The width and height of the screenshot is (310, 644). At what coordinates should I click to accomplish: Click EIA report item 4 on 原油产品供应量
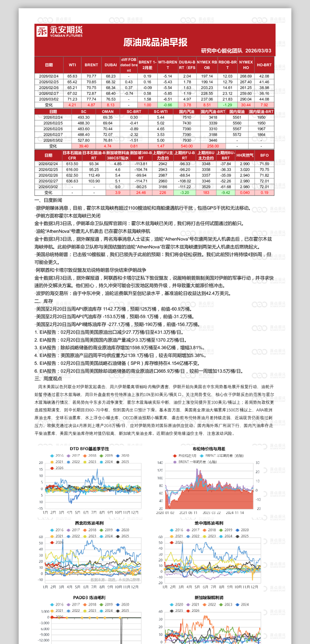coord(120,356)
